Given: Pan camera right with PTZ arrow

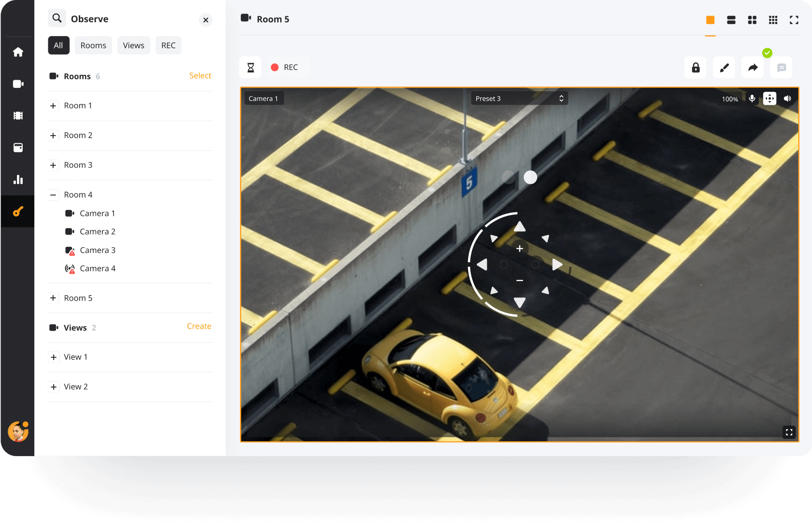Looking at the screenshot, I should pyautogui.click(x=557, y=265).
